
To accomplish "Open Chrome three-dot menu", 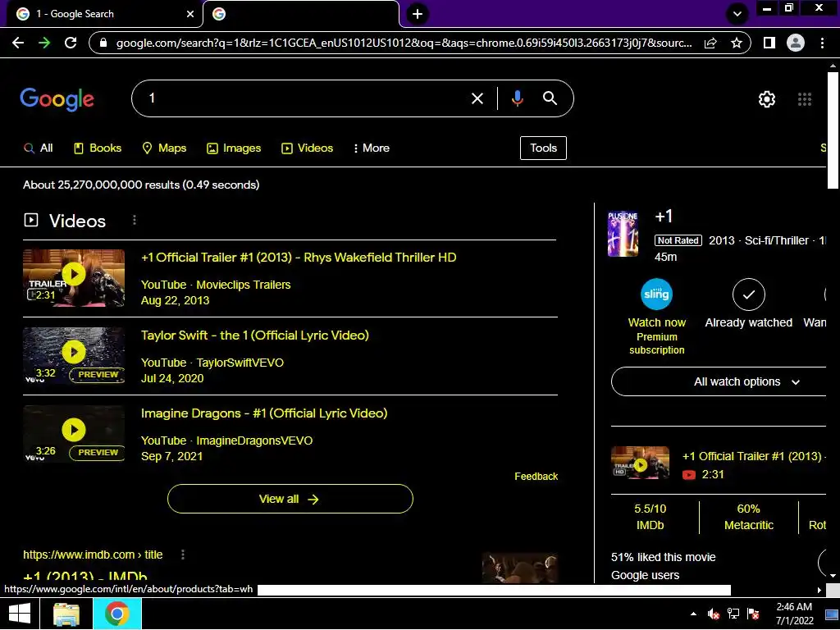I will pos(822,43).
